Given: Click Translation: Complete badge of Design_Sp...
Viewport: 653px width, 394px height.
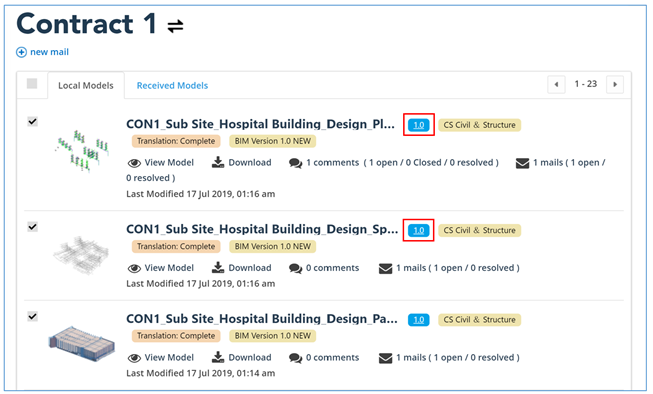Looking at the screenshot, I should pyautogui.click(x=176, y=247).
